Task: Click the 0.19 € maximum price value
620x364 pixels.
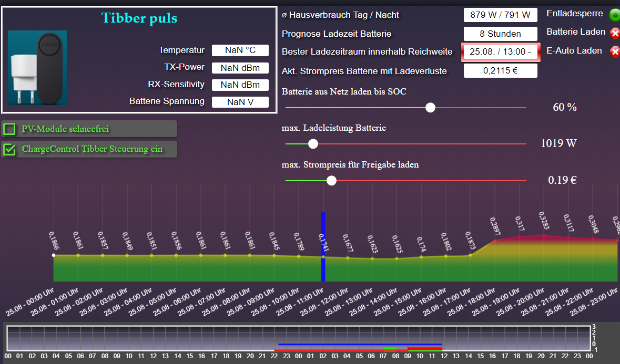Action: click(x=562, y=180)
